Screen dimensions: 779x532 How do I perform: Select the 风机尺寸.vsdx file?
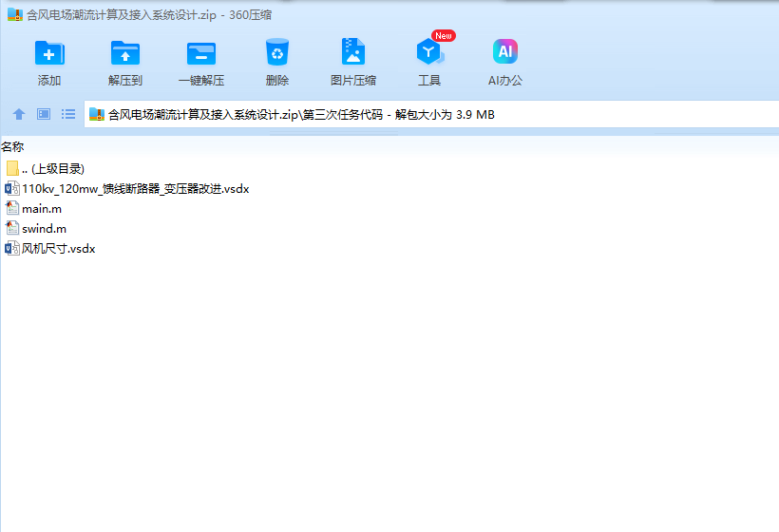coord(50,248)
